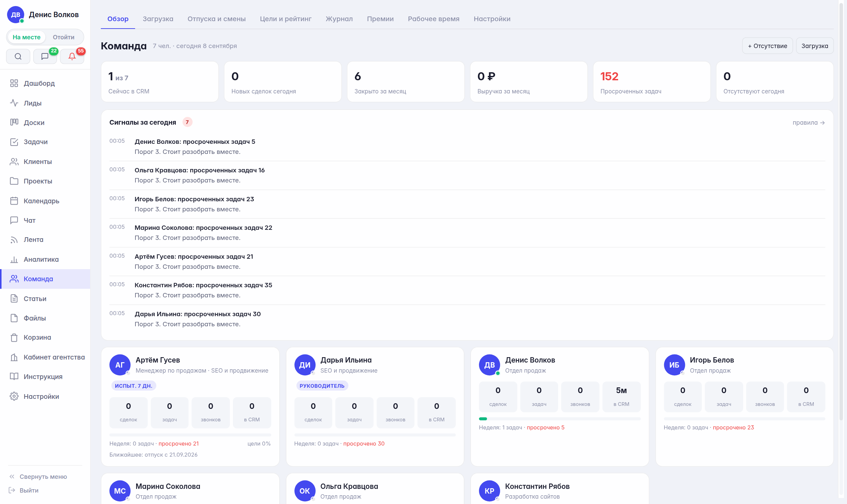Click the + Отсутствие button
Image resolution: width=847 pixels, height=504 pixels.
pyautogui.click(x=767, y=46)
